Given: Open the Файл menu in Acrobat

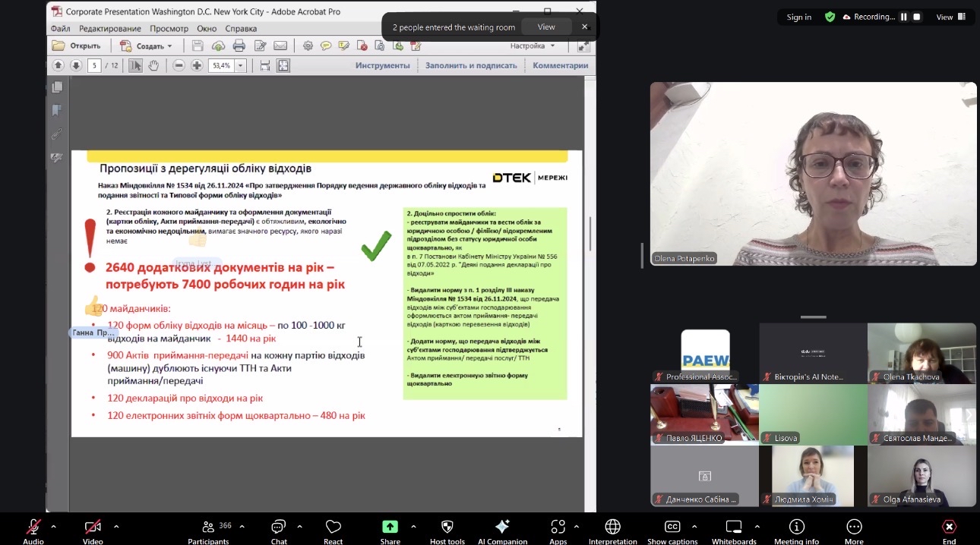Looking at the screenshot, I should pos(61,28).
